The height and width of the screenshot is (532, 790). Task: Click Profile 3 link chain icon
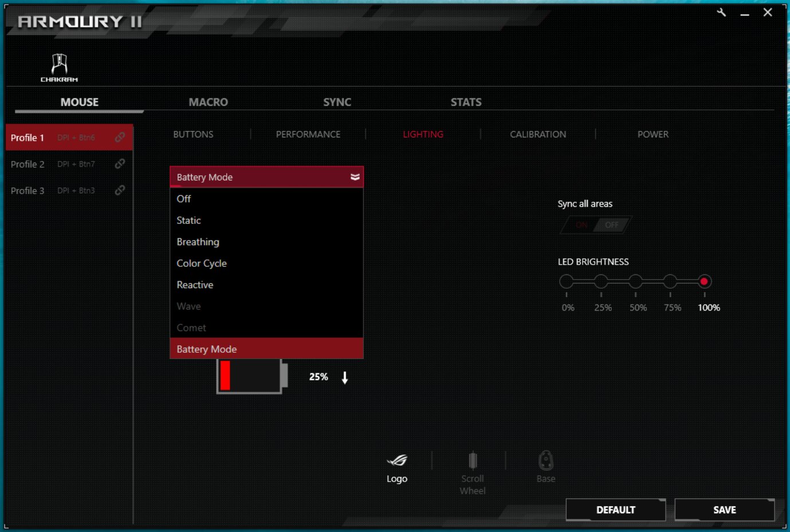coord(120,190)
